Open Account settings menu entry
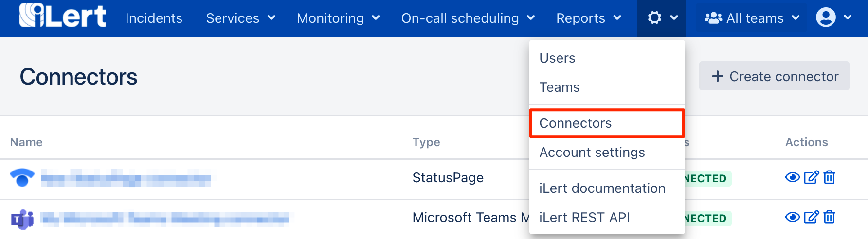 tap(592, 153)
